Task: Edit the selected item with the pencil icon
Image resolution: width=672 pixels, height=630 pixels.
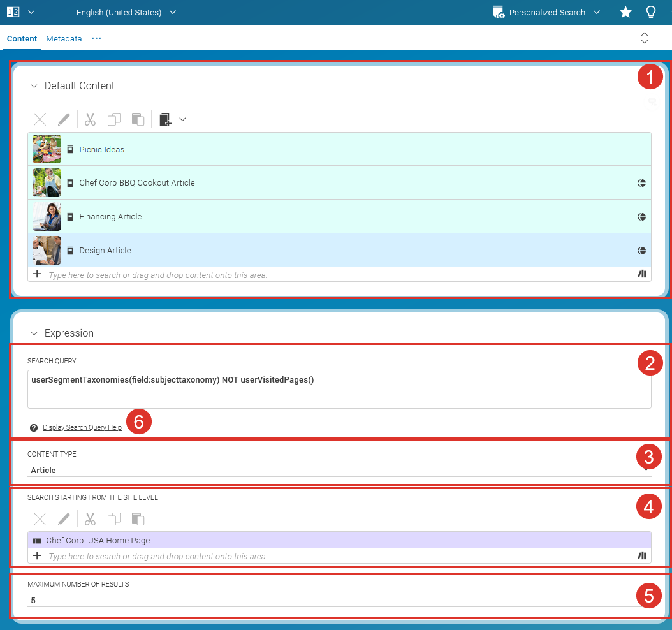Action: coord(63,119)
